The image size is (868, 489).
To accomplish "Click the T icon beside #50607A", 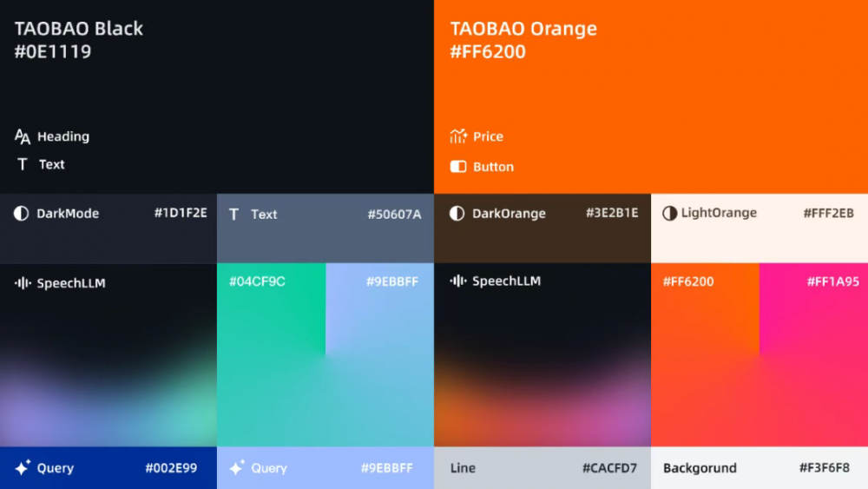I will click(233, 214).
